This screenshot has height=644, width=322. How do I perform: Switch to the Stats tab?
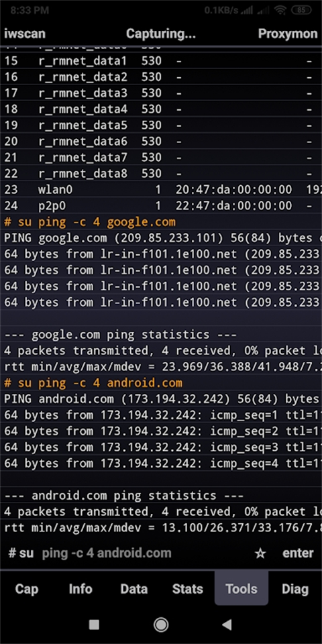[188, 589]
